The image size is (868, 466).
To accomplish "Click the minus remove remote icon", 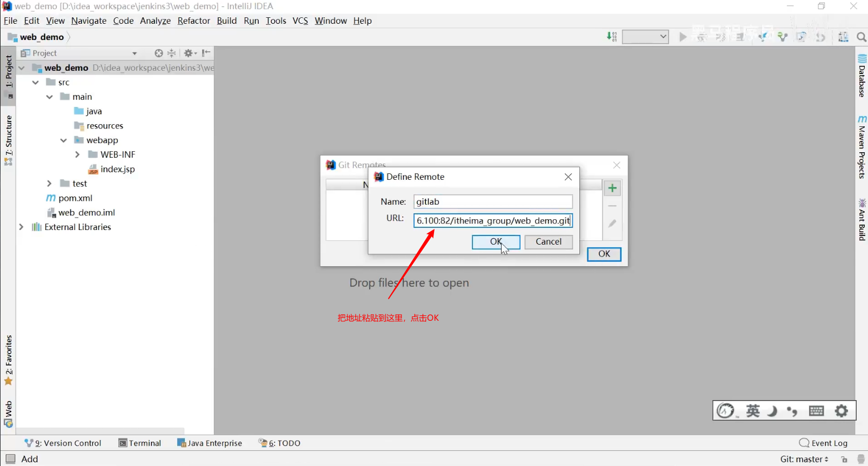I will pyautogui.click(x=612, y=206).
